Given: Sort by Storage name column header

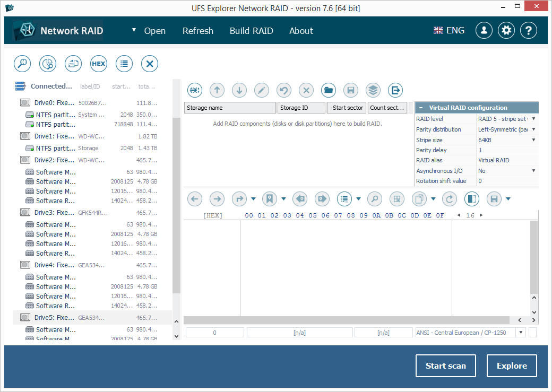Looking at the screenshot, I should point(230,108).
